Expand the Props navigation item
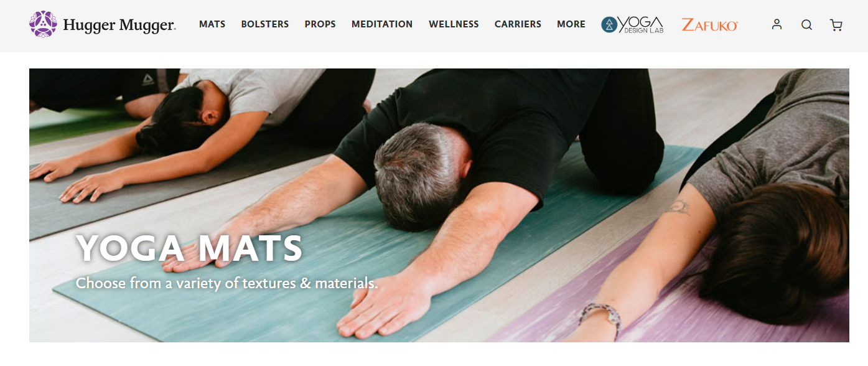868x366 pixels. click(320, 24)
